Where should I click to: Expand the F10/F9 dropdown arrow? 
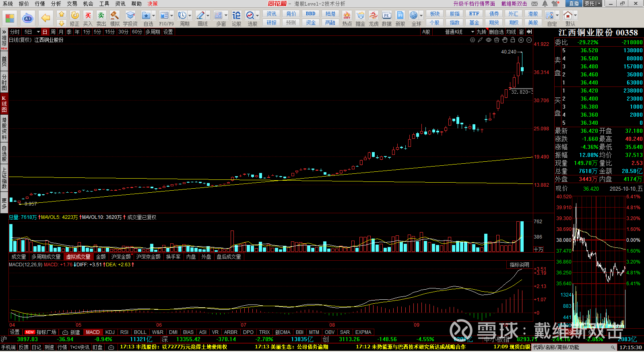click(x=171, y=16)
